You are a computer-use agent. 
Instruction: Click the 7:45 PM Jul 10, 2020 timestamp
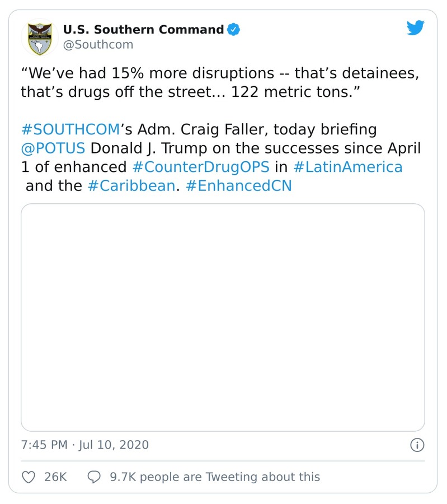pos(85,445)
